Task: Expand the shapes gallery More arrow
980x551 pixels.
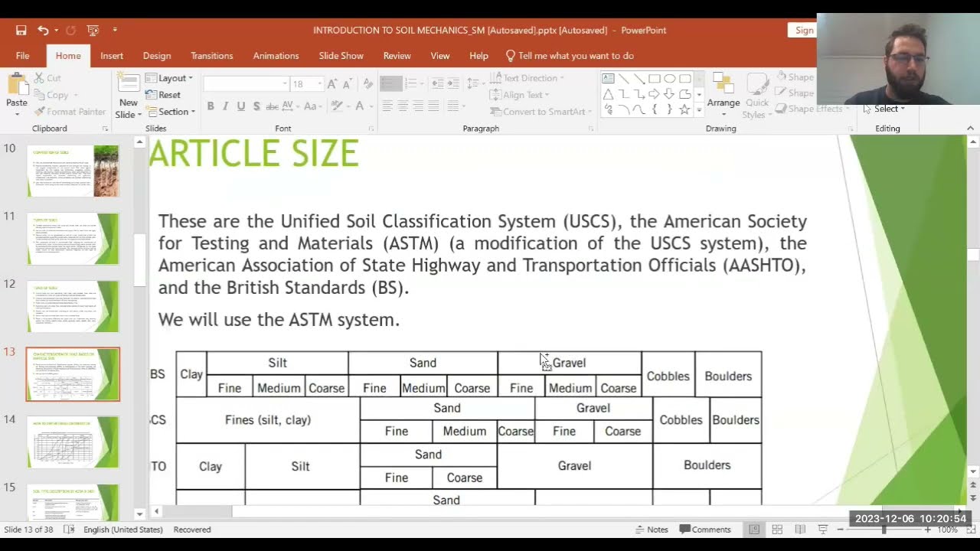Action: 699,110
